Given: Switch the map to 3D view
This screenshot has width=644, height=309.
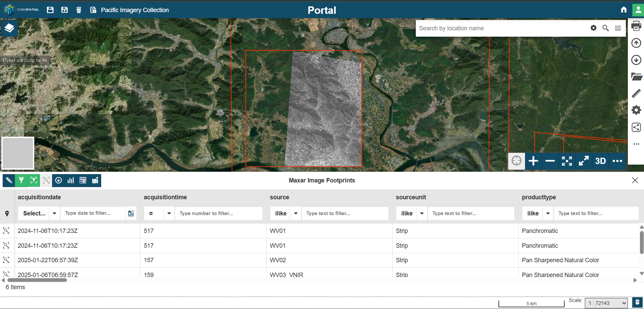Looking at the screenshot, I should pyautogui.click(x=600, y=161).
